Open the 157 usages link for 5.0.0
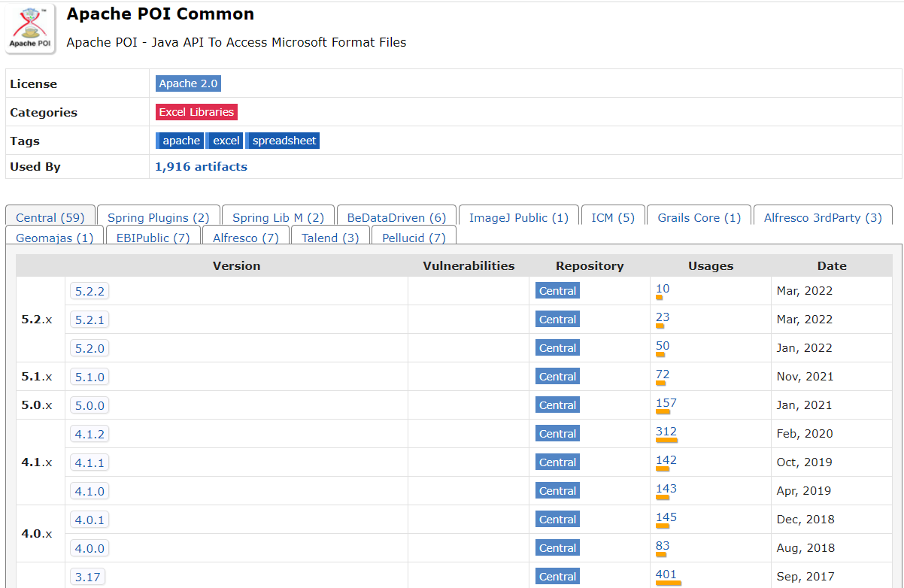This screenshot has width=904, height=588. coord(666,403)
